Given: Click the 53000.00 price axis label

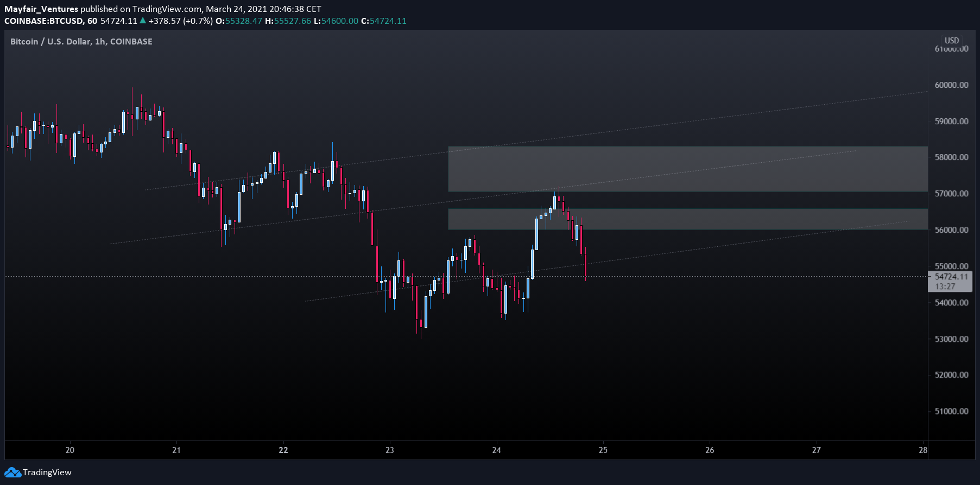Looking at the screenshot, I should tap(951, 339).
